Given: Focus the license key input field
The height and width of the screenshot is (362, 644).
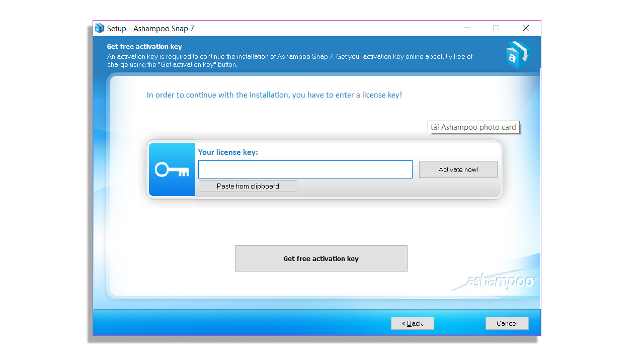Looking at the screenshot, I should pyautogui.click(x=305, y=169).
